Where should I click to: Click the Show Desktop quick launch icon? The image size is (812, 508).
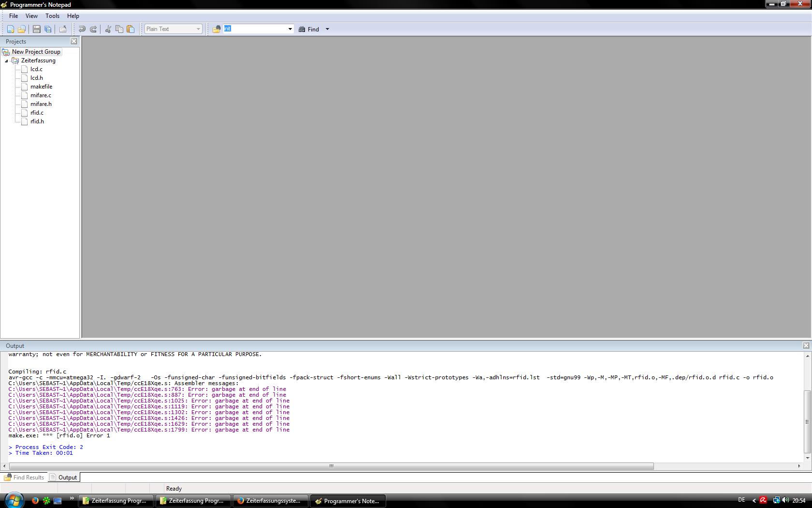pyautogui.click(x=58, y=501)
